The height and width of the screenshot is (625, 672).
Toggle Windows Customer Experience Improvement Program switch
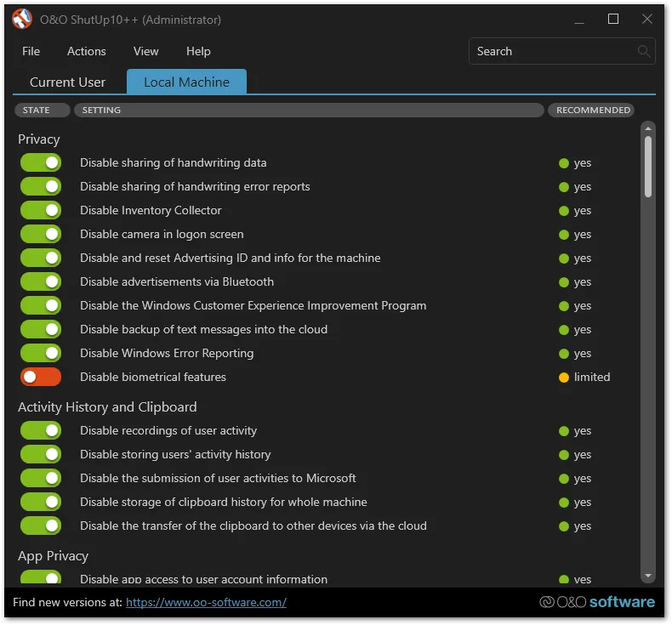coord(41,305)
